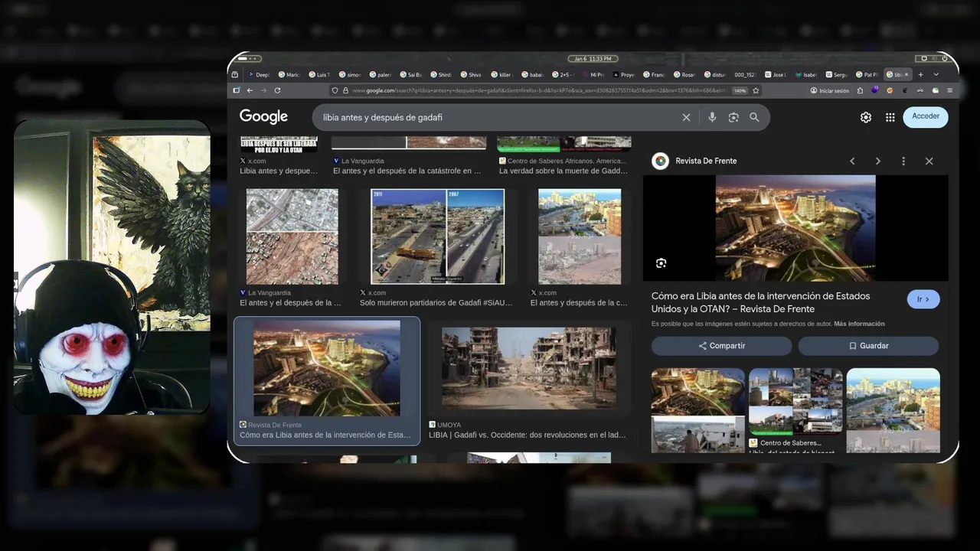Click the site padlock security icon
980x551 pixels.
pos(345,90)
